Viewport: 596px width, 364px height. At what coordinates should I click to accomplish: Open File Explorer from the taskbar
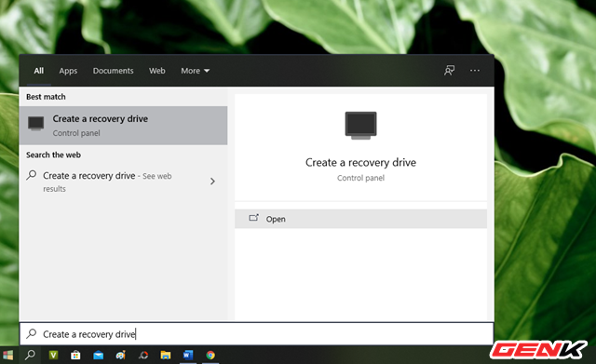[166, 356]
